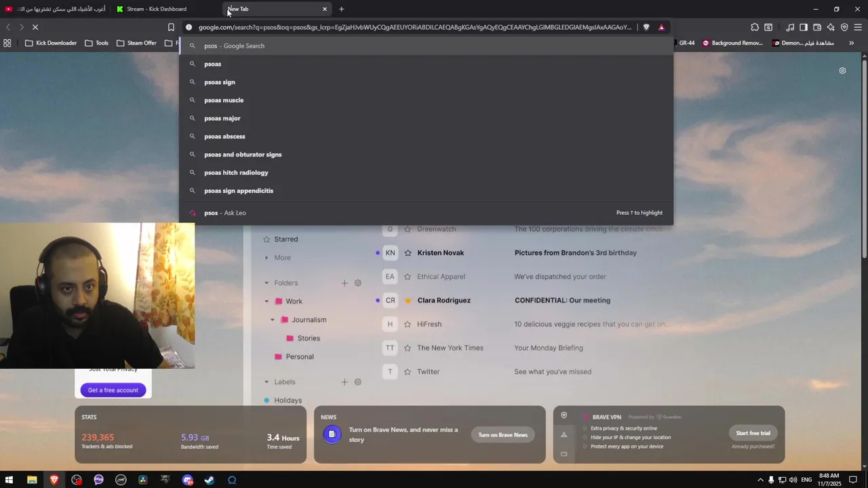
Task: Select 'psoas hitch radiology' suggestion
Action: tap(426, 173)
